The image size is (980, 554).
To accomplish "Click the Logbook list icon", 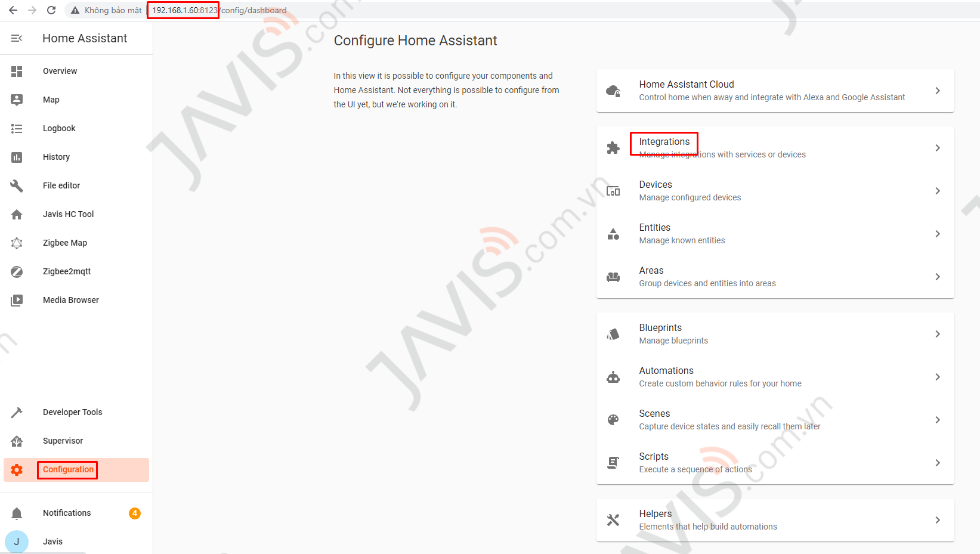I will click(x=17, y=128).
